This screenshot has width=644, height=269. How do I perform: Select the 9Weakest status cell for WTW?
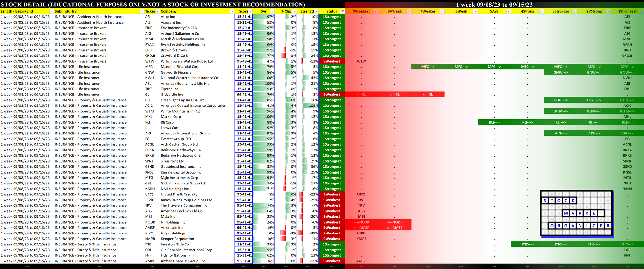332,61
